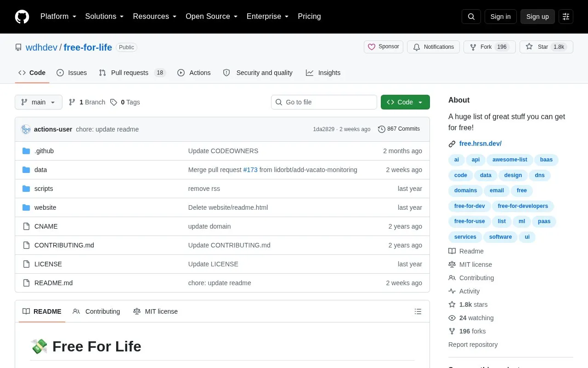The height and width of the screenshot is (368, 588).
Task: Open the README outline list icon
Action: point(418,311)
